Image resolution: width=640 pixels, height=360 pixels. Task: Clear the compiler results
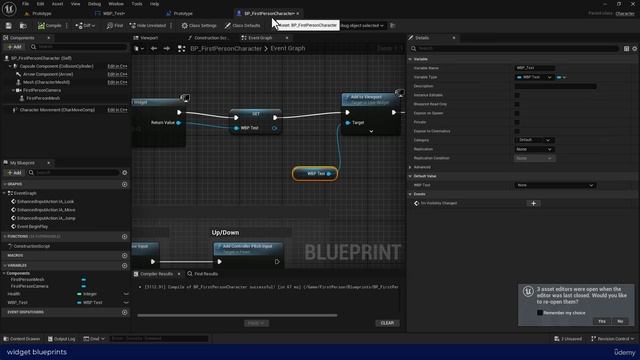(x=387, y=323)
